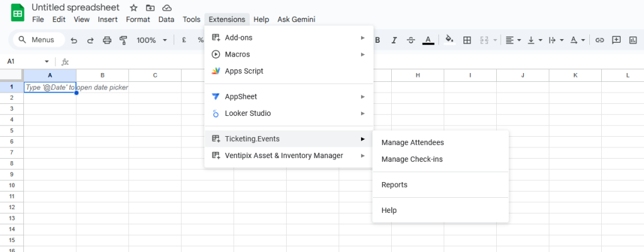Click the insert link icon
Viewport: 644px width, 252px height.
[x=599, y=40]
